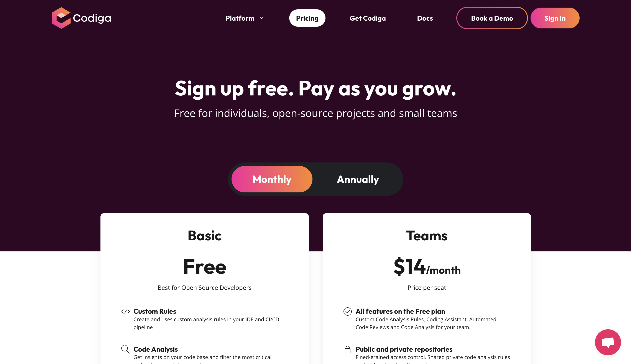
Task: Drag the Monthly to Annually slider
Action: (357, 179)
